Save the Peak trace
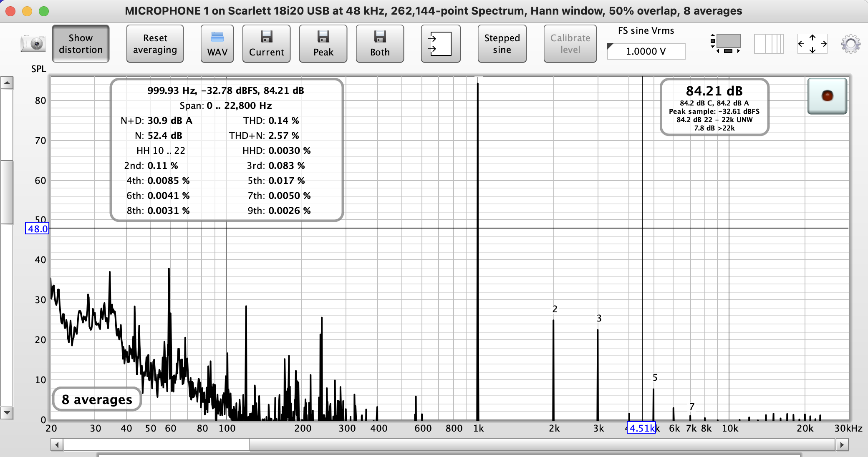This screenshot has height=457, width=868. [x=323, y=44]
